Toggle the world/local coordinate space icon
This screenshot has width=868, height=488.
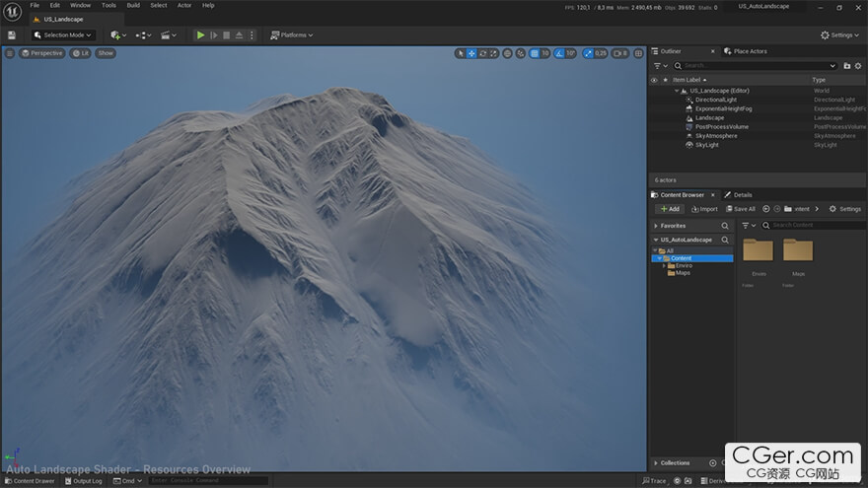507,53
